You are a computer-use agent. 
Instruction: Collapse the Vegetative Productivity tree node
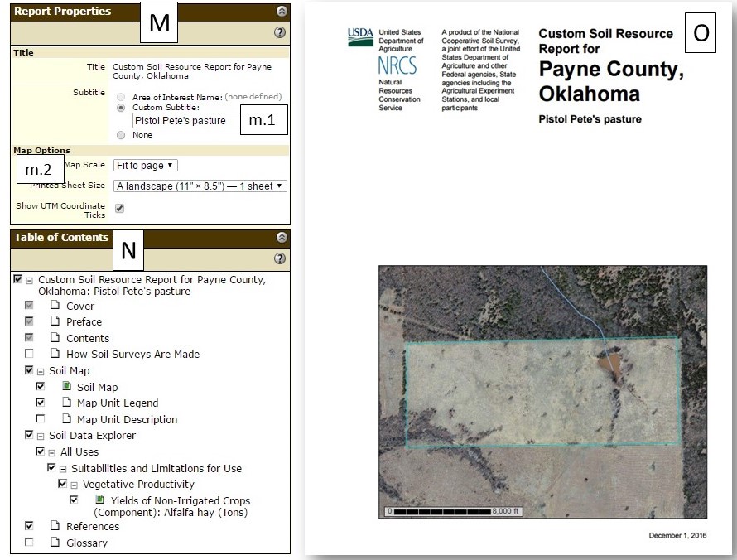[73, 485]
